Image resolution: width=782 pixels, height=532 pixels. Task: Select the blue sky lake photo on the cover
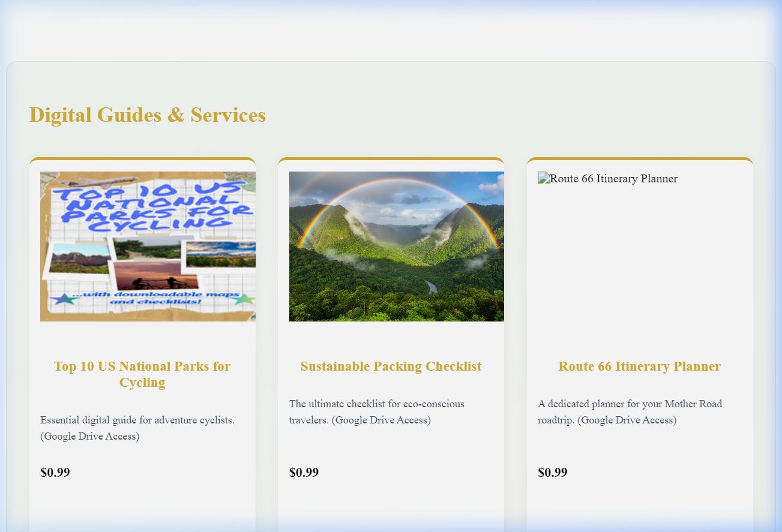[221, 254]
